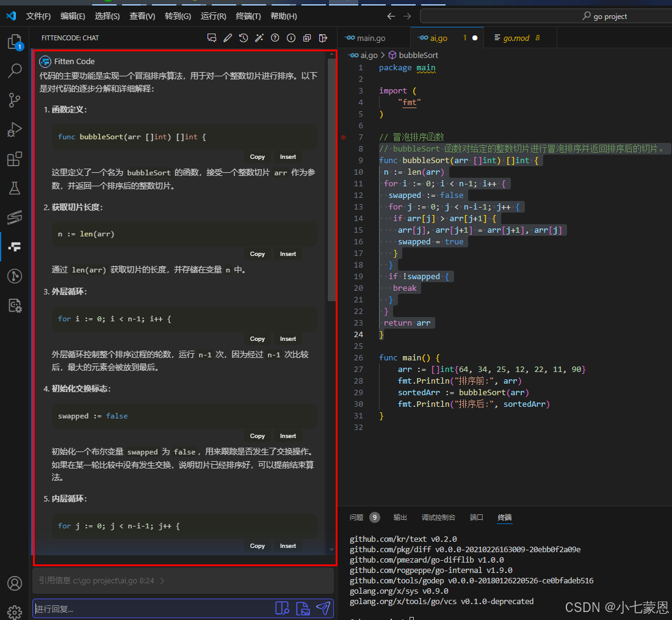The width and height of the screenshot is (672, 620).
Task: Start a new Fitten Code chat
Action: (212, 38)
